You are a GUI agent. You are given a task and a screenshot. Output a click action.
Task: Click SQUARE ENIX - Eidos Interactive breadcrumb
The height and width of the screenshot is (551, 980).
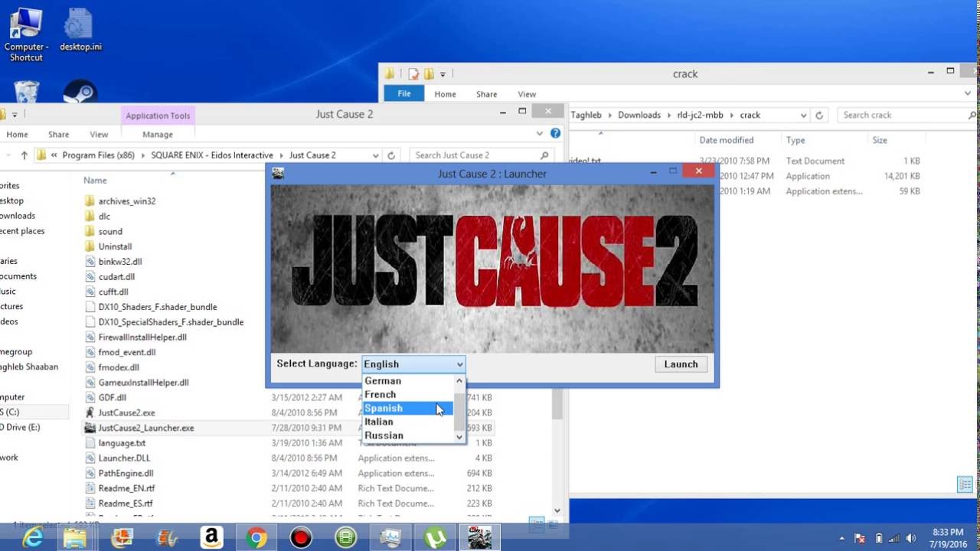212,155
